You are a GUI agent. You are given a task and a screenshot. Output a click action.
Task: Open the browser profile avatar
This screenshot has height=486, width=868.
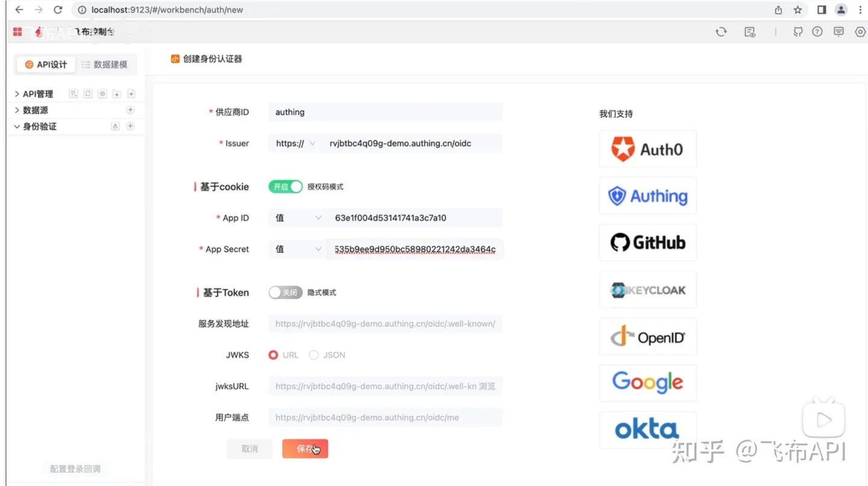click(x=841, y=10)
